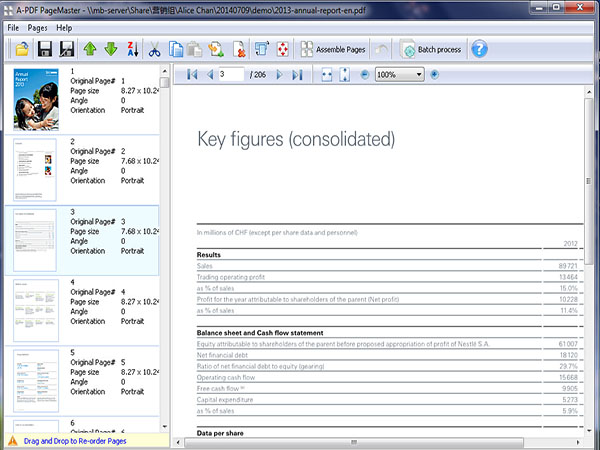Click the warning triangle icon in status bar

point(13,441)
